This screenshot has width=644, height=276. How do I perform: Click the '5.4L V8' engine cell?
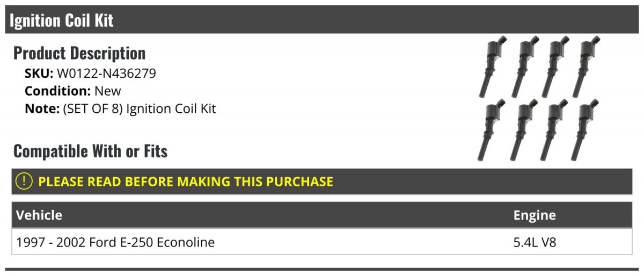[x=535, y=242]
